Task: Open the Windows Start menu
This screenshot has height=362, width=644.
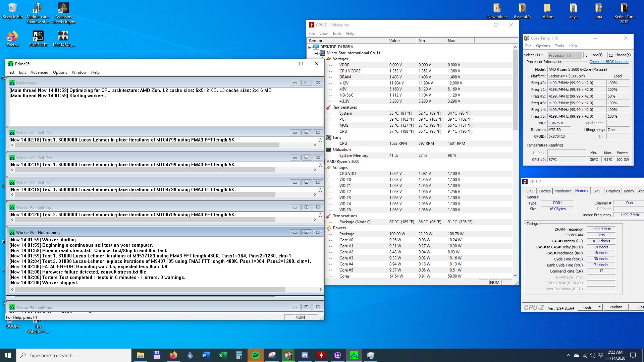Action: tap(8, 355)
